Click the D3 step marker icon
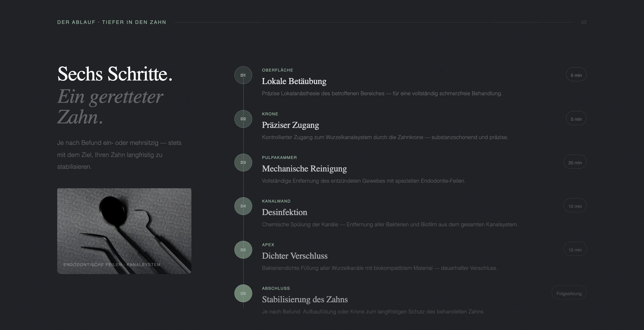Viewport: 644px width, 330px height. [243, 163]
